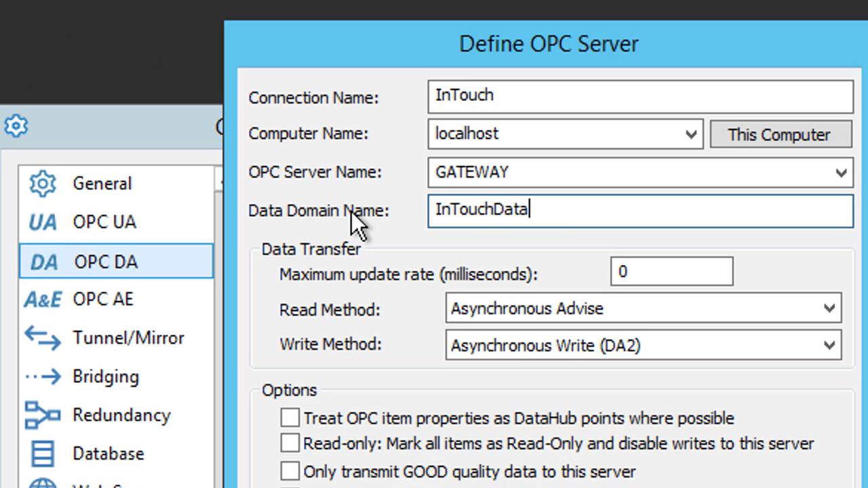Click the gear icon above the sidebar
The image size is (868, 488).
click(15, 125)
